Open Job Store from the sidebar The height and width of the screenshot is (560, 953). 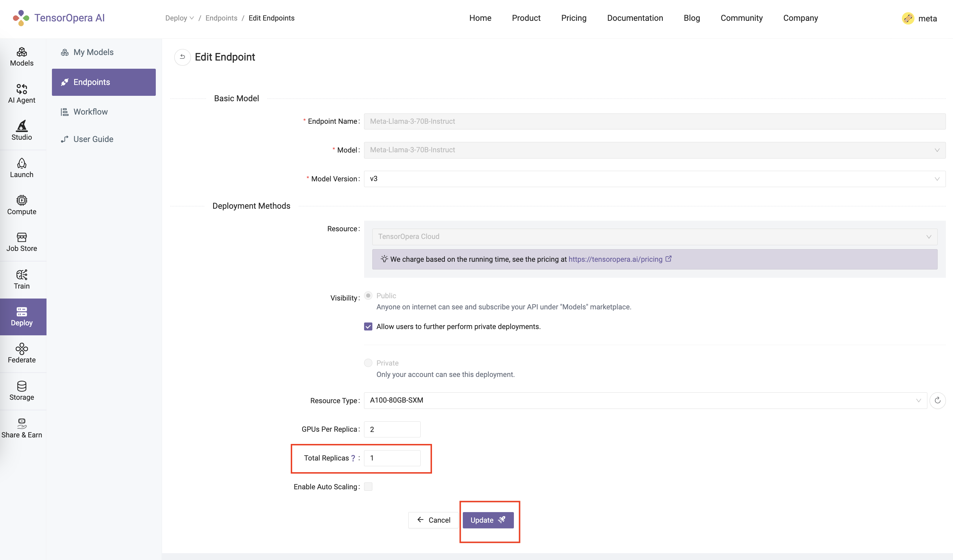(22, 242)
